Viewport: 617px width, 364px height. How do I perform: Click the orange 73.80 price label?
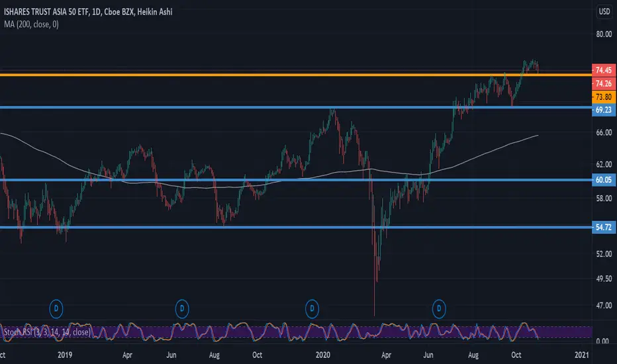[x=604, y=97]
